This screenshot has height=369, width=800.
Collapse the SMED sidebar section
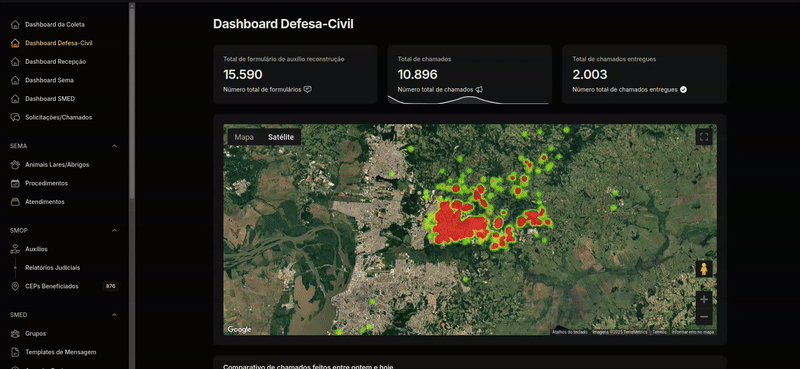pyautogui.click(x=114, y=315)
